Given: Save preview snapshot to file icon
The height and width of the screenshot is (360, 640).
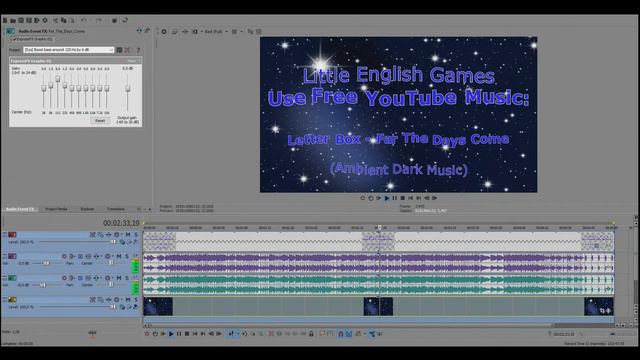Looking at the screenshot, I should click(x=259, y=31).
